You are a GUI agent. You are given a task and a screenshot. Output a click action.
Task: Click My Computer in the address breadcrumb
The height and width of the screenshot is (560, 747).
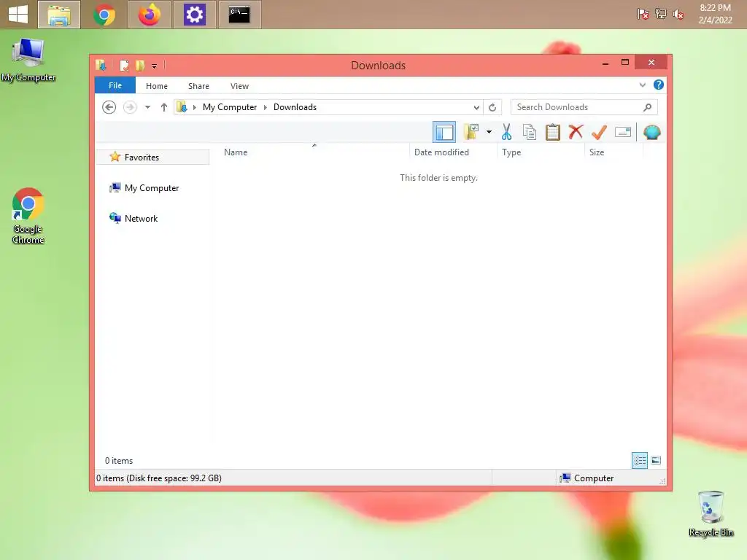click(230, 107)
